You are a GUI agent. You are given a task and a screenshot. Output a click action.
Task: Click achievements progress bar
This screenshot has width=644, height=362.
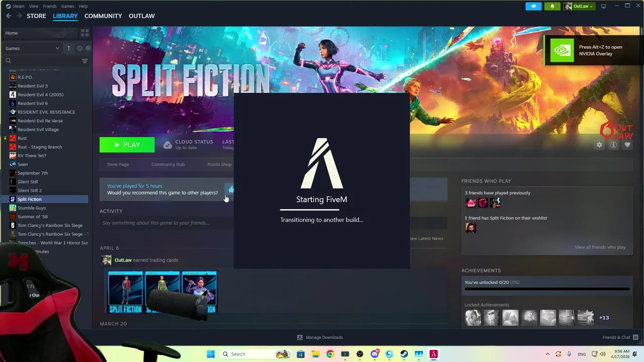tap(547, 289)
